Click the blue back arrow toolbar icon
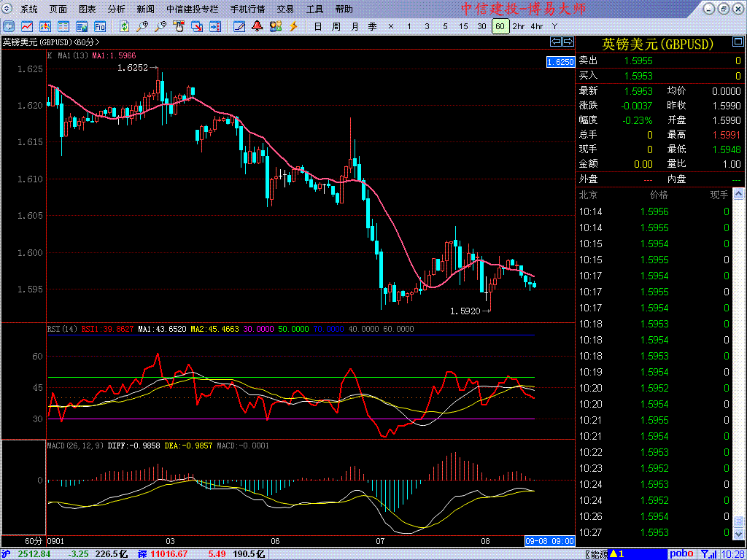The width and height of the screenshot is (747, 560). click(9, 26)
